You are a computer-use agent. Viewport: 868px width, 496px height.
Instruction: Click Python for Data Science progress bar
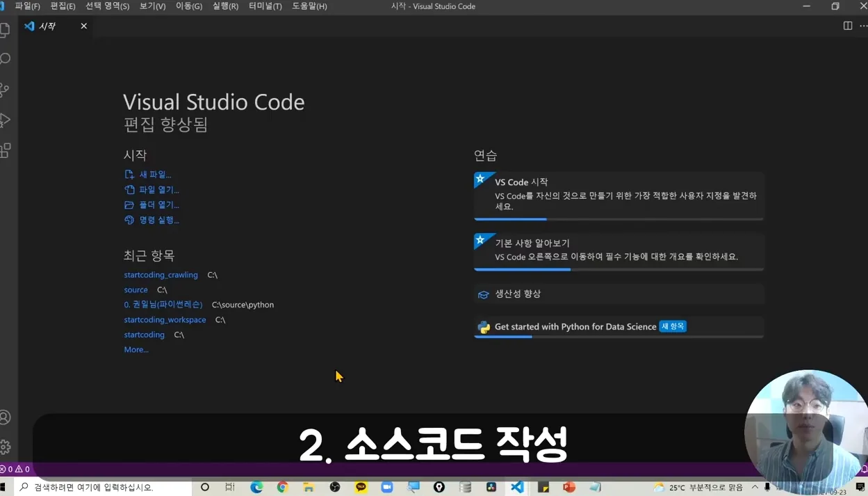click(619, 337)
